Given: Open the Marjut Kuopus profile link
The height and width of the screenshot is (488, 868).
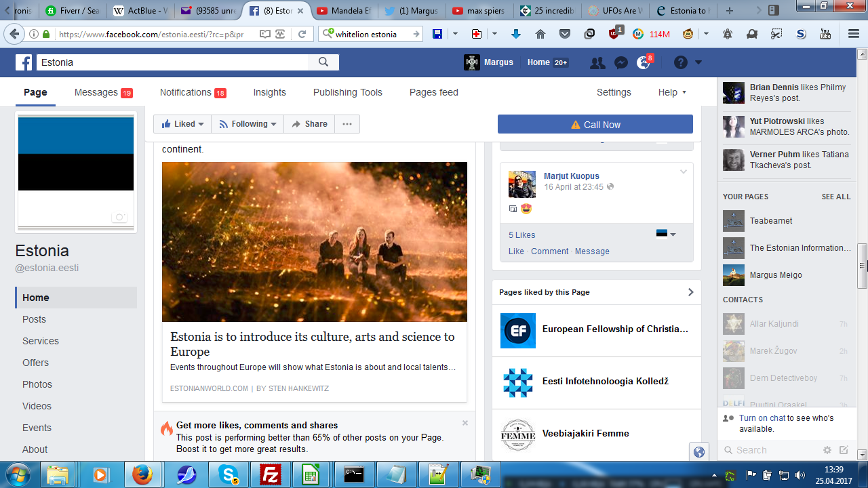Looking at the screenshot, I should click(x=572, y=176).
